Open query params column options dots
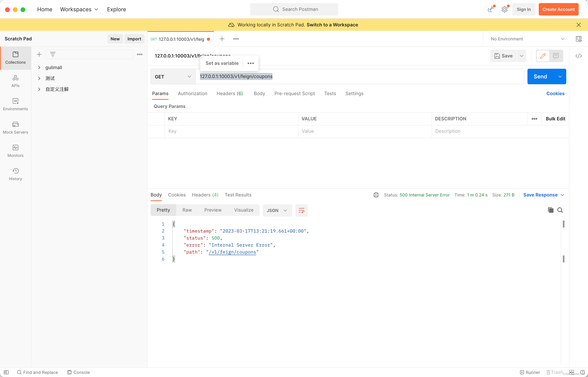 (534, 119)
